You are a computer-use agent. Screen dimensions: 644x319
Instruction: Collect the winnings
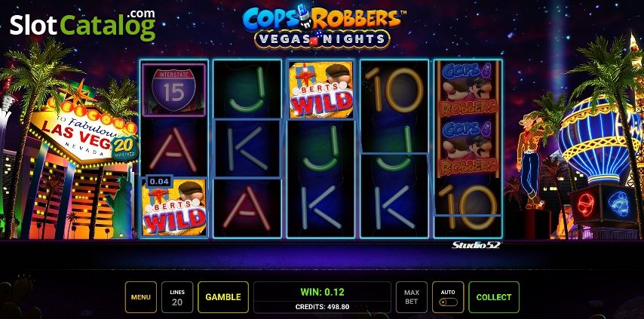[x=494, y=297]
